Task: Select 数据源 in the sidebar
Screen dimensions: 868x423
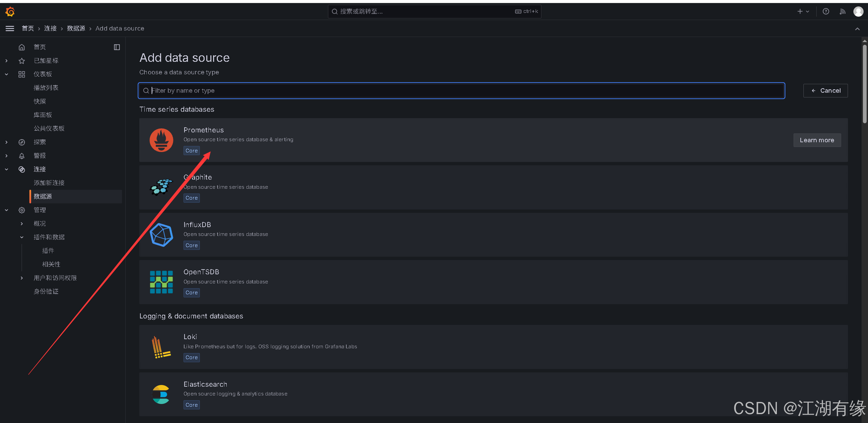Action: click(76, 197)
